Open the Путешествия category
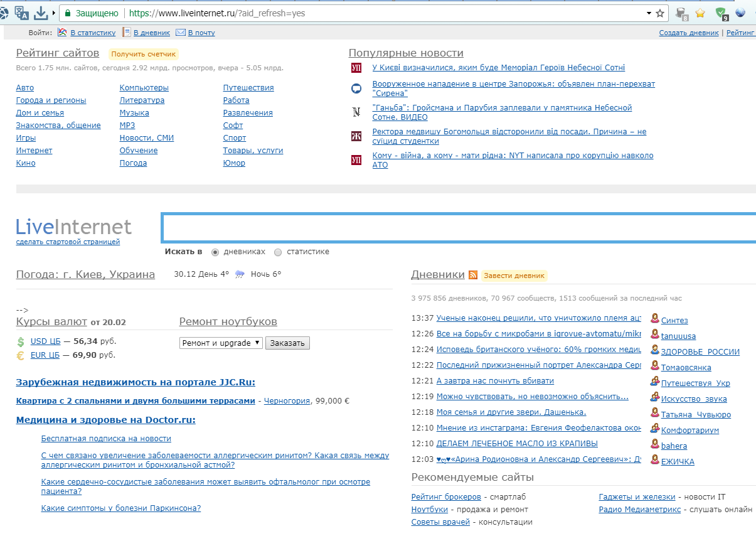The height and width of the screenshot is (541, 756). click(x=248, y=88)
